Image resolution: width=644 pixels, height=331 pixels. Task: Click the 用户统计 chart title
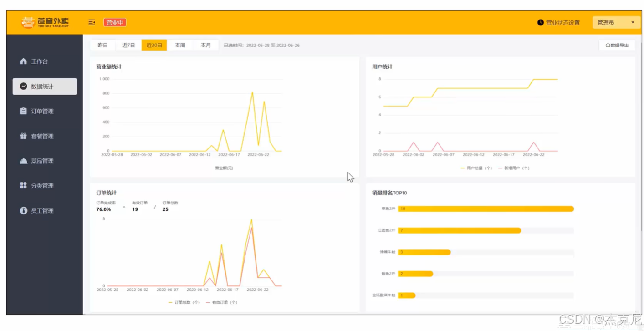[382, 66]
